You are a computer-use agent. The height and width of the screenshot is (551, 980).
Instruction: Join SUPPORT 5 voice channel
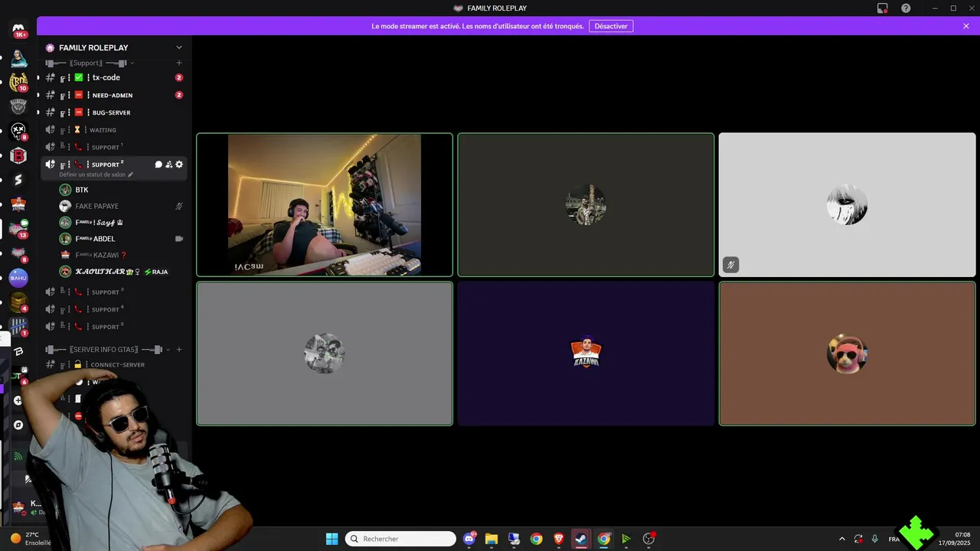[113, 327]
